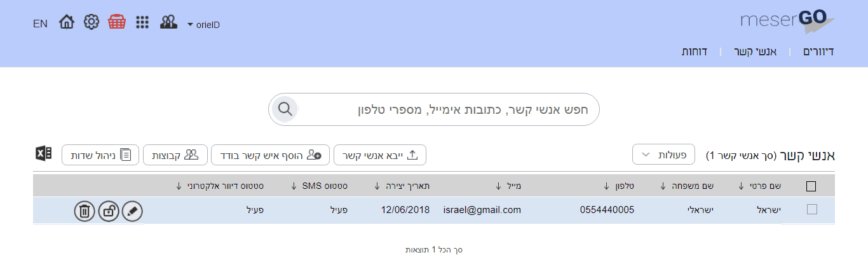
Task: Open the דיוורים menu item
Action: [x=818, y=51]
